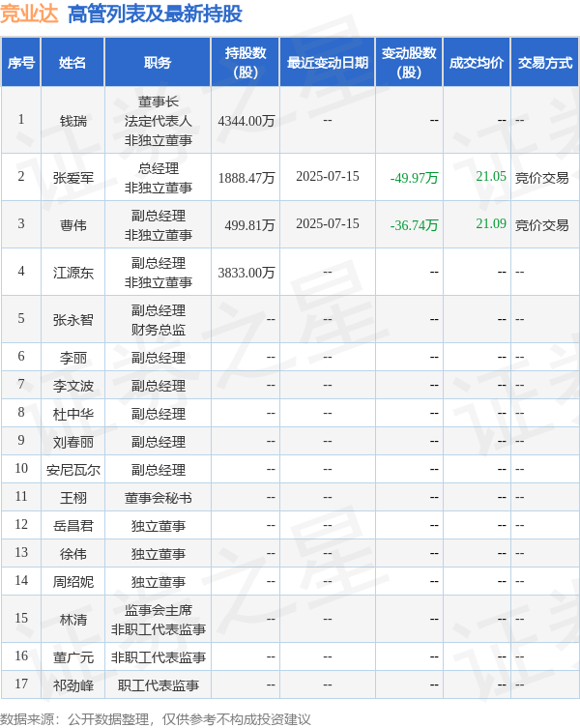Click the 21.05 average price value
Screen dimensions: 580x728
click(491, 176)
